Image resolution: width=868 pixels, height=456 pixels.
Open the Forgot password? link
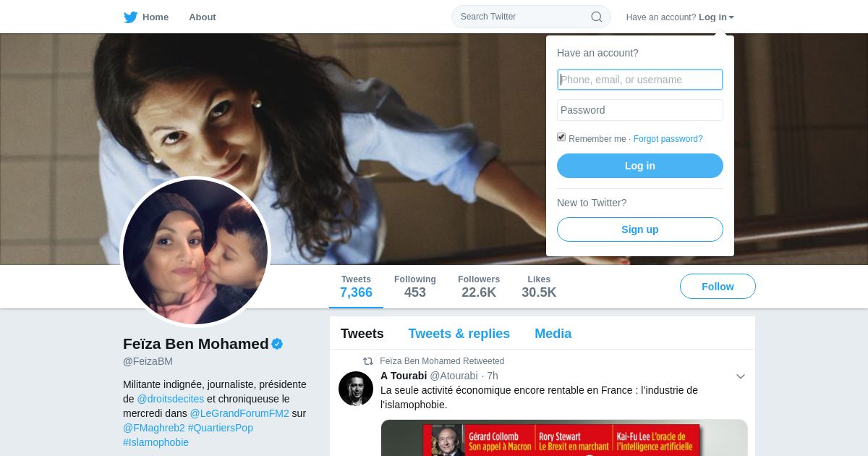click(668, 139)
